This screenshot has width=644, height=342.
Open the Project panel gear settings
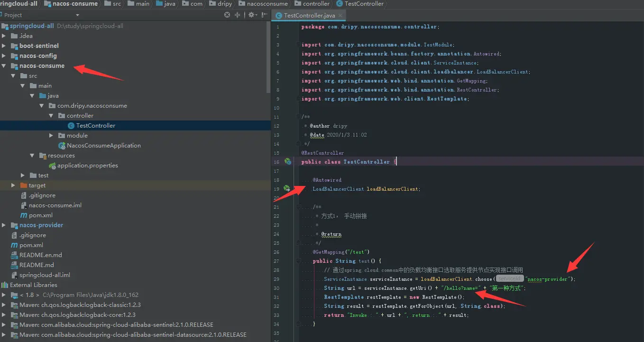click(251, 15)
